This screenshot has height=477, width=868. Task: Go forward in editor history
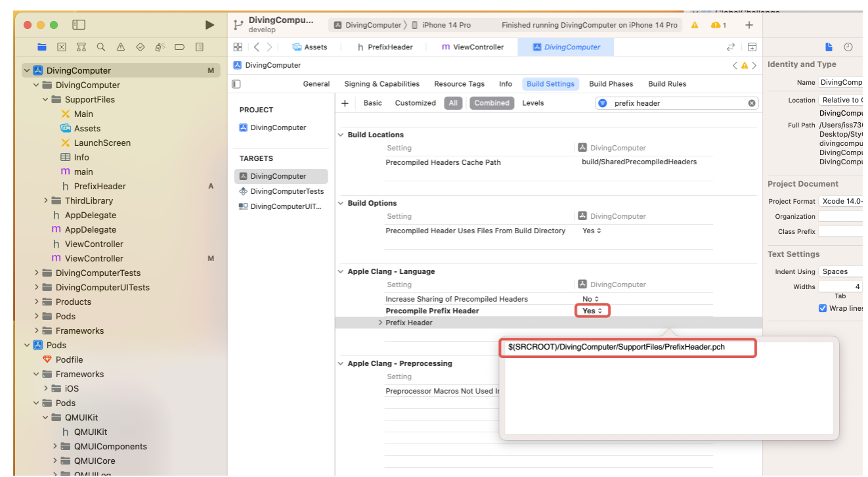[x=270, y=47]
